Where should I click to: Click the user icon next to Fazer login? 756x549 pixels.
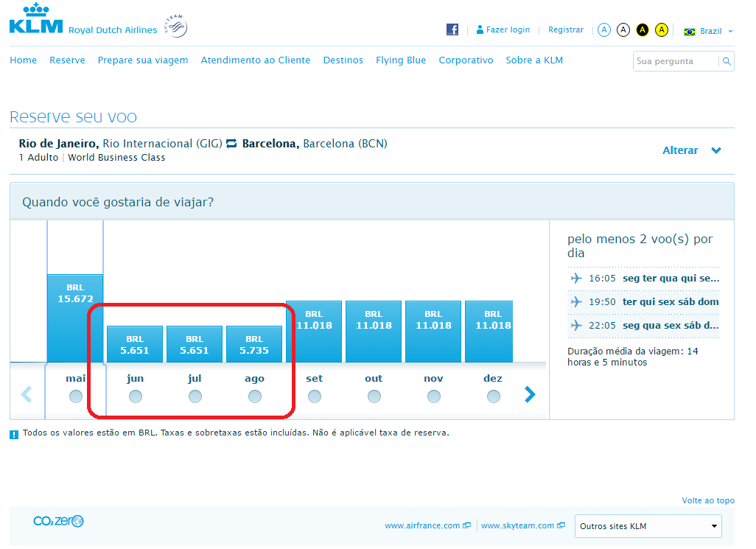tap(480, 29)
